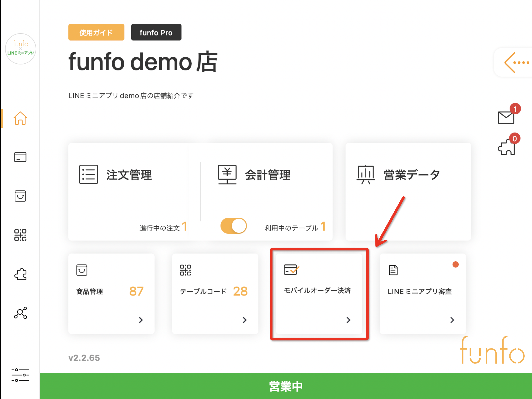Viewport: 532px width, 399px height.
Task: Click the funfo demo 店 store title
Action: (143, 62)
